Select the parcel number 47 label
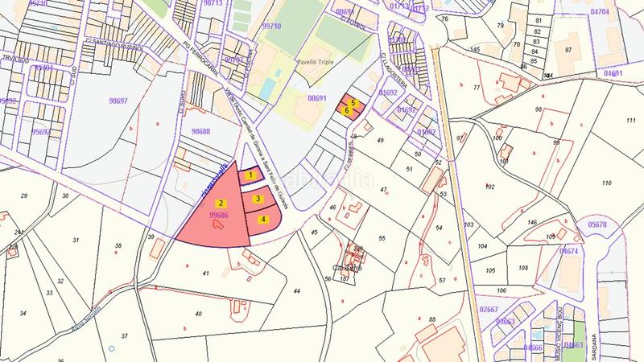Image resolution: width=644 pixels, height=362 pixels. point(384,190)
